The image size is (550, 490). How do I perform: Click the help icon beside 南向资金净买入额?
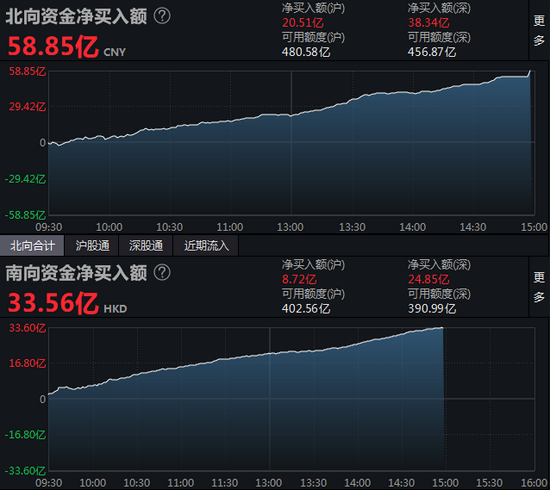point(162,273)
